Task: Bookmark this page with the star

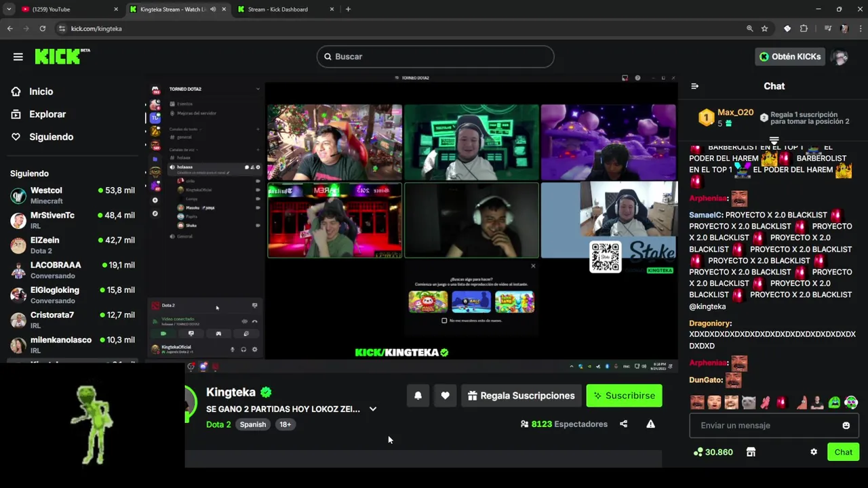Action: [764, 28]
